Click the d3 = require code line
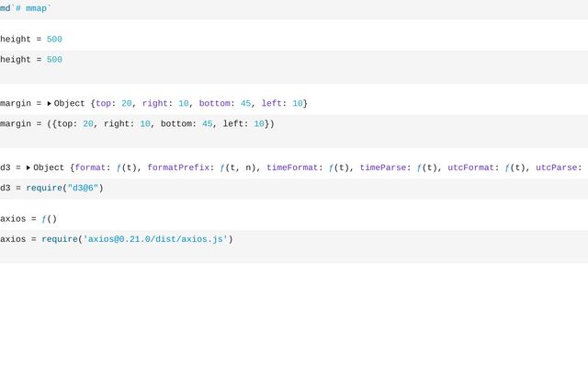The image size is (588, 368). point(51,189)
